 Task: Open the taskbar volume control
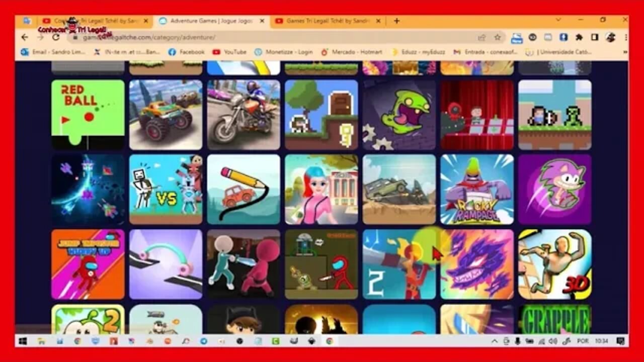pyautogui.click(x=554, y=341)
